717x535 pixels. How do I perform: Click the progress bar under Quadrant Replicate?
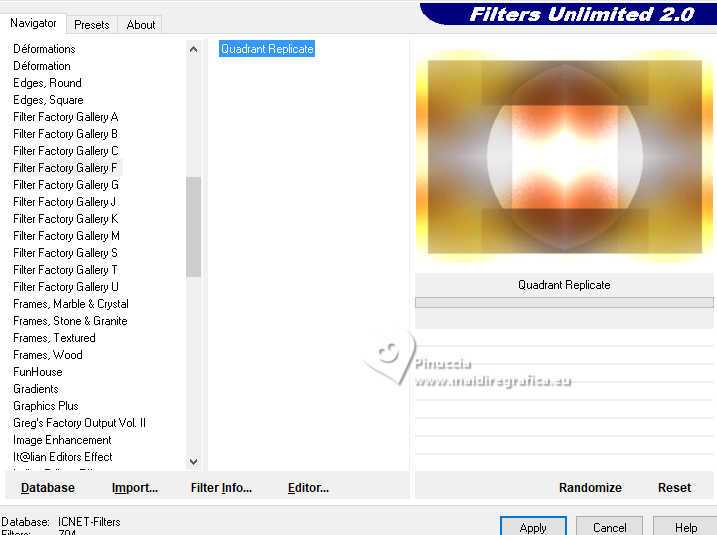coord(564,302)
